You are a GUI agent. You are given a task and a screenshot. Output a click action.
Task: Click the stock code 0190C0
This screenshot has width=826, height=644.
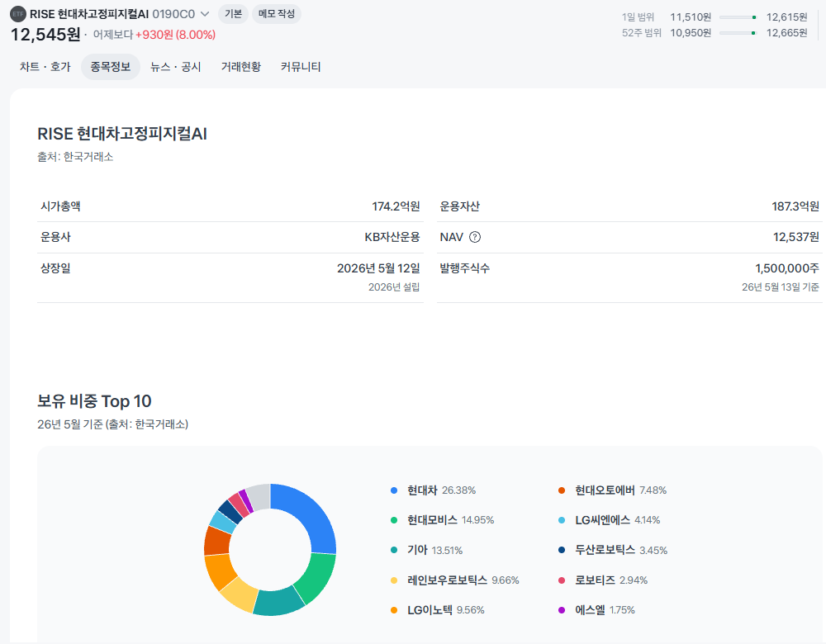pyautogui.click(x=173, y=14)
